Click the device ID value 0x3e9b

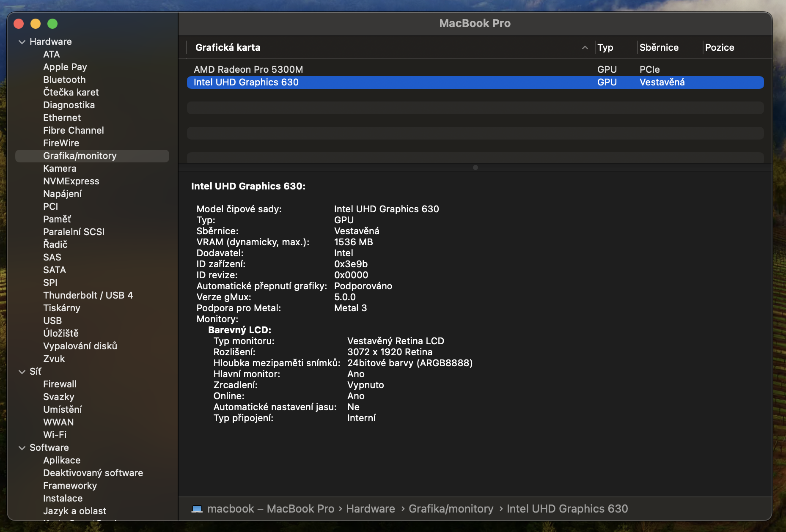coord(351,264)
